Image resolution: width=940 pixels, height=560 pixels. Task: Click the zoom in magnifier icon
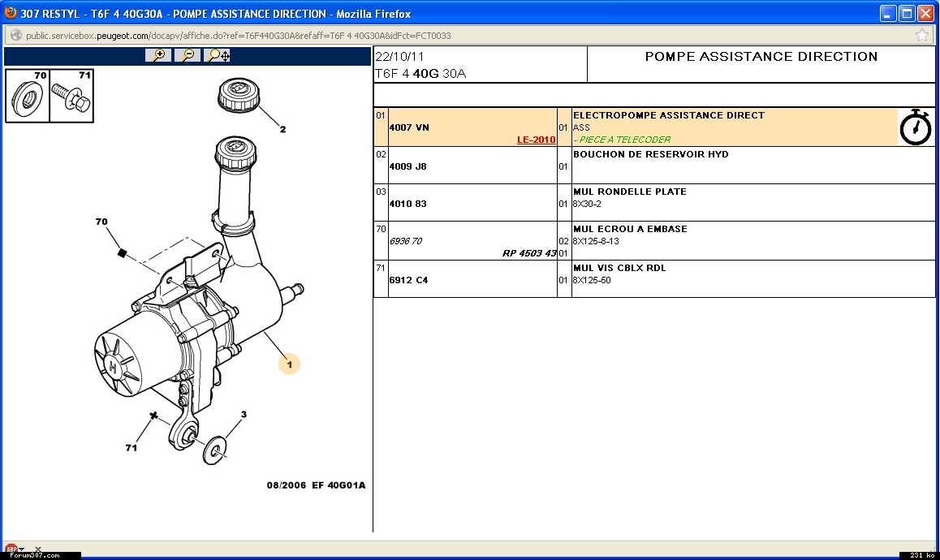pyautogui.click(x=158, y=55)
